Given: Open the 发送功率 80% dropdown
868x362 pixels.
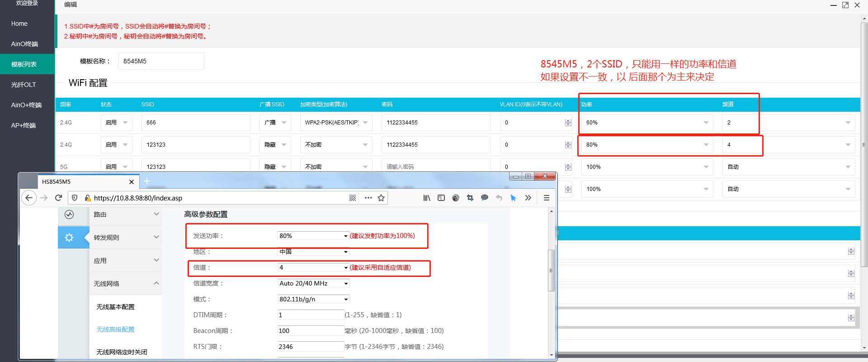Looking at the screenshot, I should 313,236.
